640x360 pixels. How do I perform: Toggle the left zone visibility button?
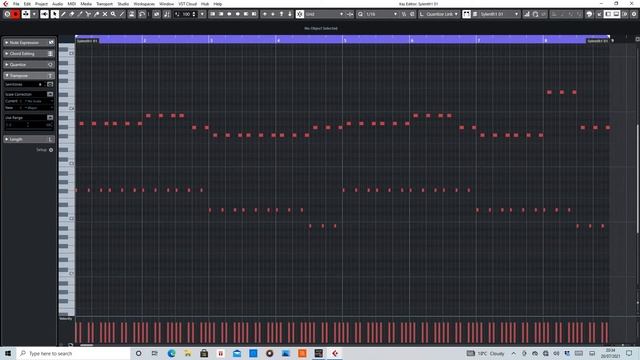pos(608,14)
